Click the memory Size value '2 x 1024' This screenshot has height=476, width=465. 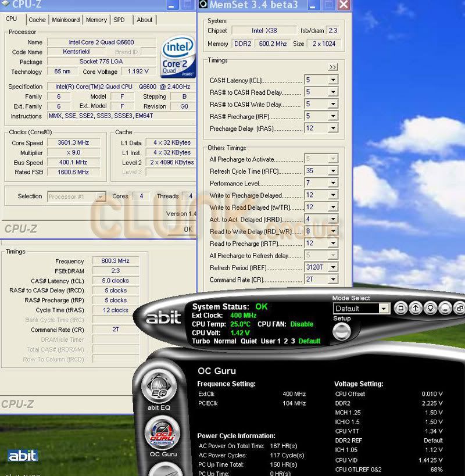(324, 44)
